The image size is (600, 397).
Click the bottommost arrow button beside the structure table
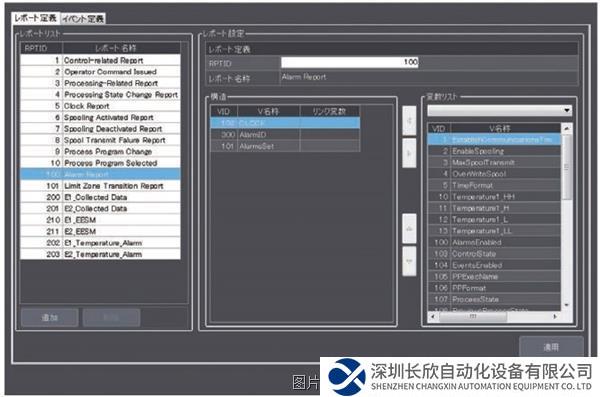409,261
